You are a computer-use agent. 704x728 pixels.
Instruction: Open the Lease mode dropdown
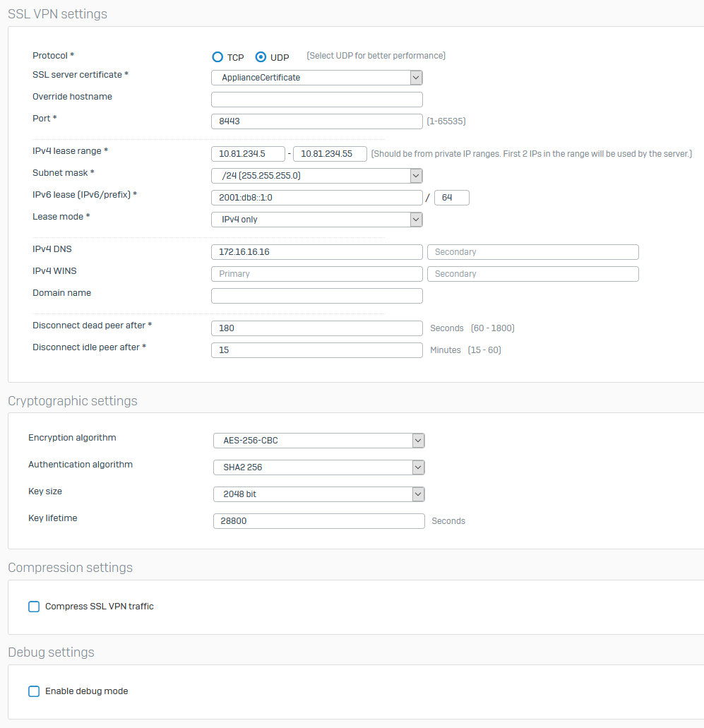click(316, 220)
